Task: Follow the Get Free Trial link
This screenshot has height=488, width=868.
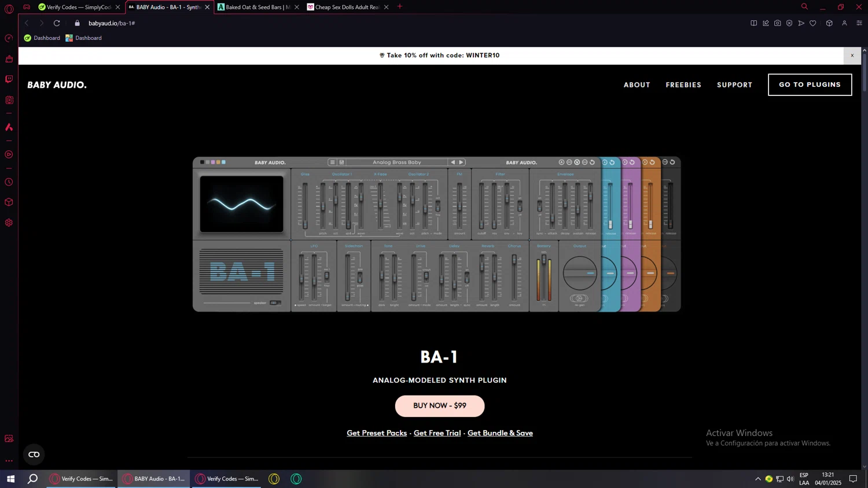Action: click(437, 433)
